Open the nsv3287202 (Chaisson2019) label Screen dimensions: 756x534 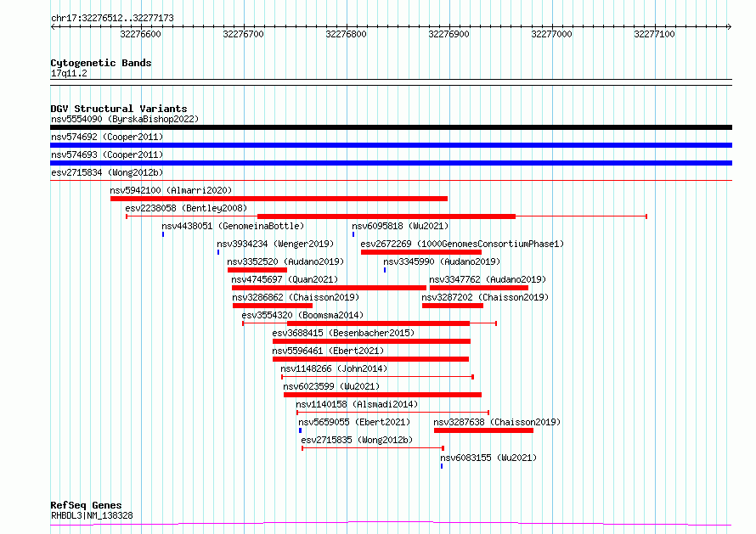click(485, 297)
